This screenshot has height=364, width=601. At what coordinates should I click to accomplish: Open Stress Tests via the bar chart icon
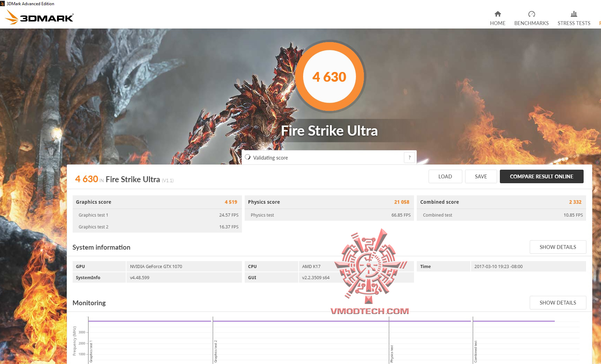pos(574,14)
